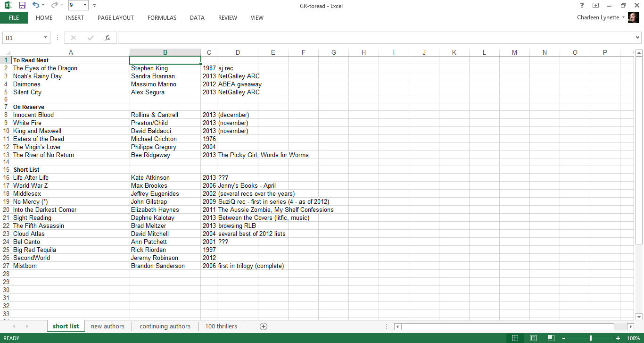Screen dimensions: 644x343
Task: Open the font size dropdown showing 9
Action: (x=85, y=6)
